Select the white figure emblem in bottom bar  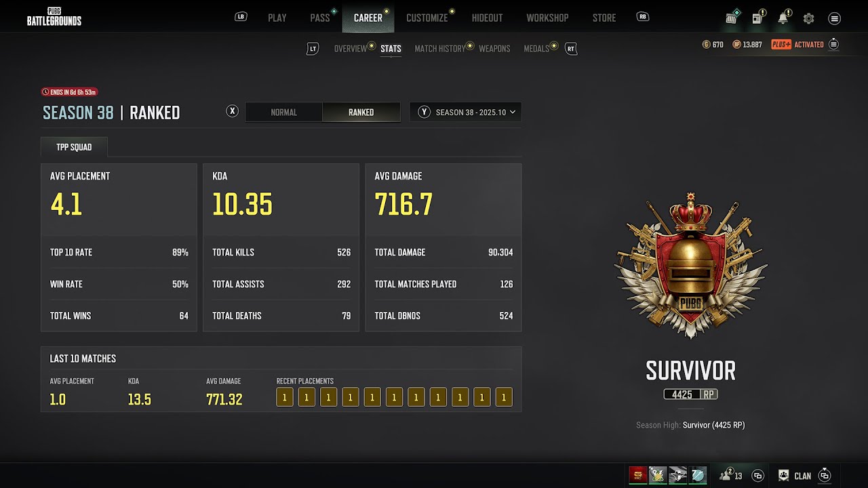[x=678, y=475]
